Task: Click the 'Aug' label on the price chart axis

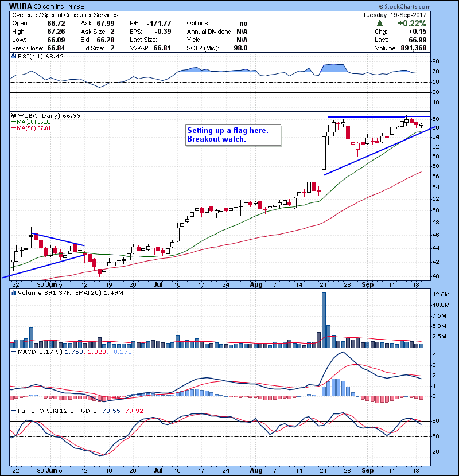Action: point(256,284)
